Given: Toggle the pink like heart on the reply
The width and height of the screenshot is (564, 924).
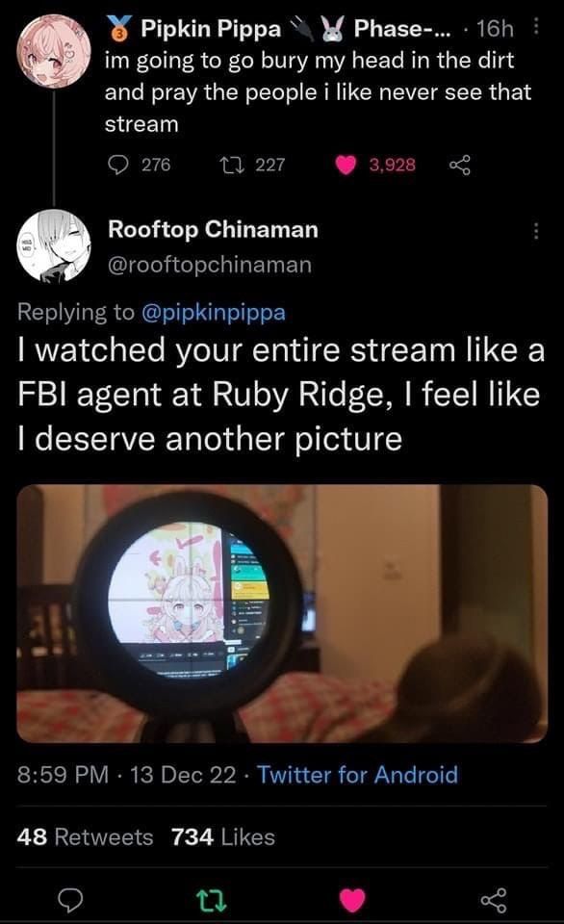Looking at the screenshot, I should (352, 900).
